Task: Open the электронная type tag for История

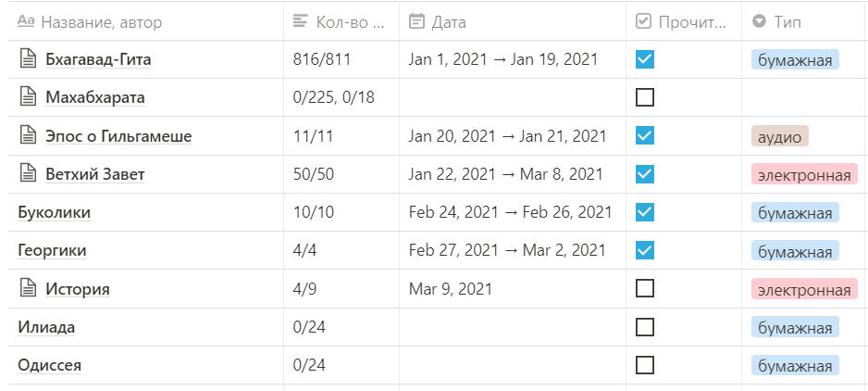Action: point(804,290)
